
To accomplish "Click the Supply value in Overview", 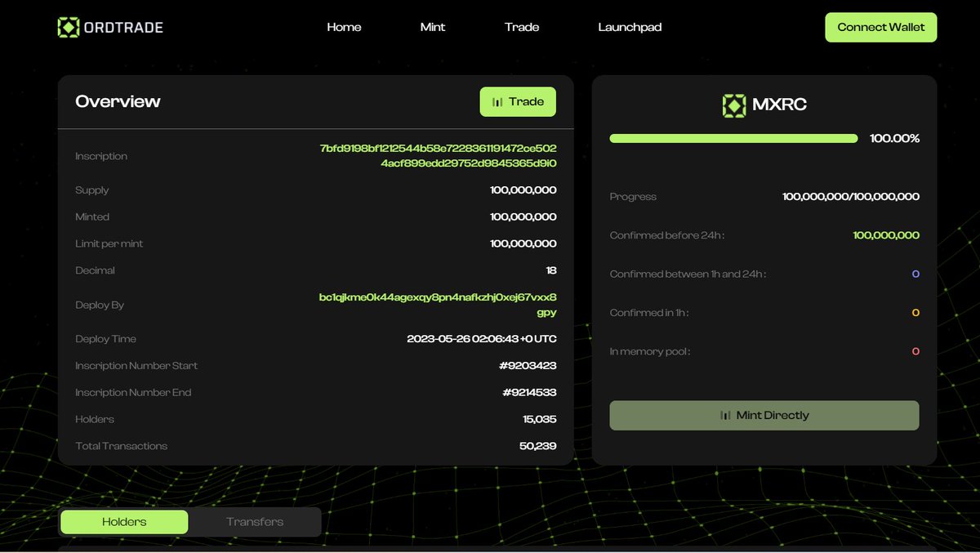I will pos(523,190).
